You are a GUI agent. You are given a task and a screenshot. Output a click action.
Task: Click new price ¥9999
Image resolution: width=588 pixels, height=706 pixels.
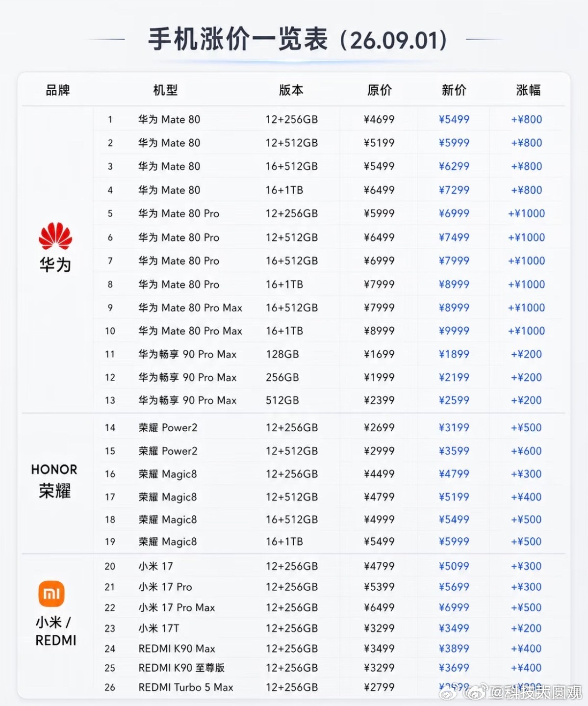point(454,331)
